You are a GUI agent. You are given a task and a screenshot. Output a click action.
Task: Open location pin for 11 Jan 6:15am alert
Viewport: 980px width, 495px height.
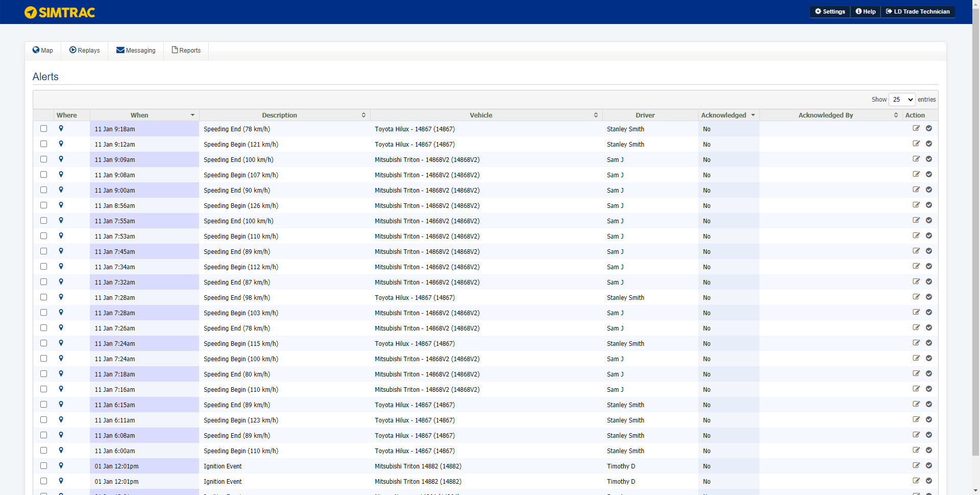(61, 405)
